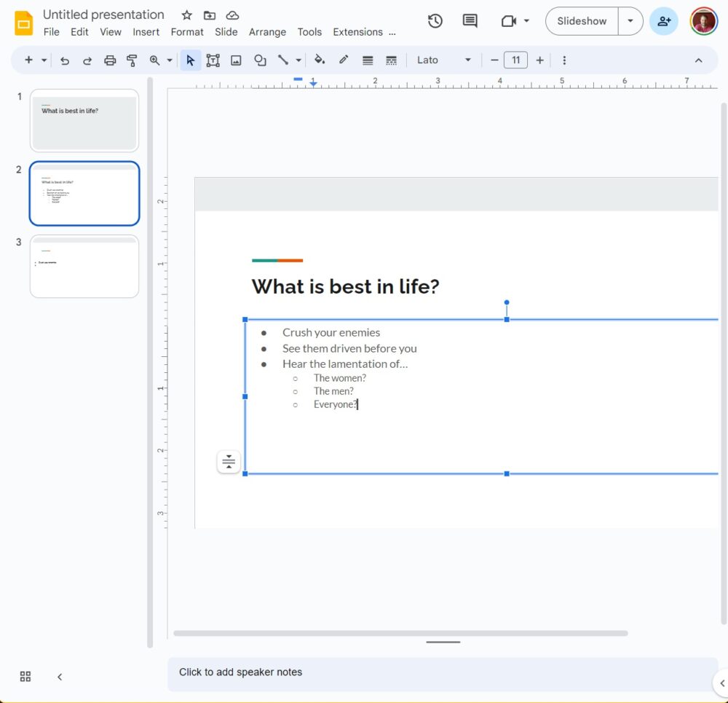The width and height of the screenshot is (728, 703).
Task: Open the Border weight menu
Action: click(368, 60)
